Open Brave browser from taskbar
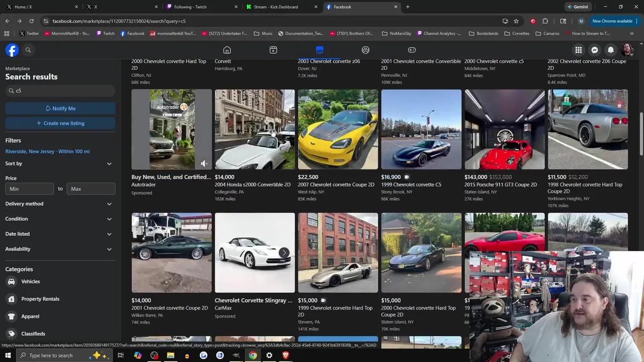This screenshot has height=362, width=644. pyautogui.click(x=285, y=355)
